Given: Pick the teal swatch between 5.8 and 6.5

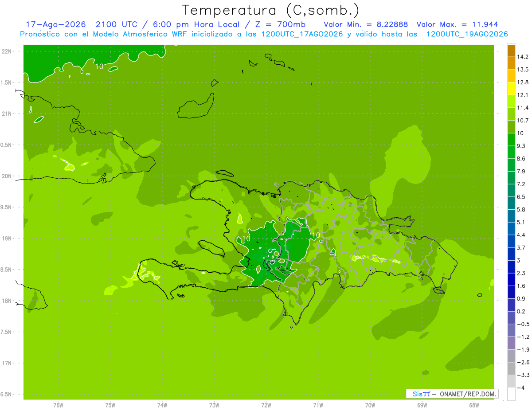Looking at the screenshot, I should pos(511,203).
